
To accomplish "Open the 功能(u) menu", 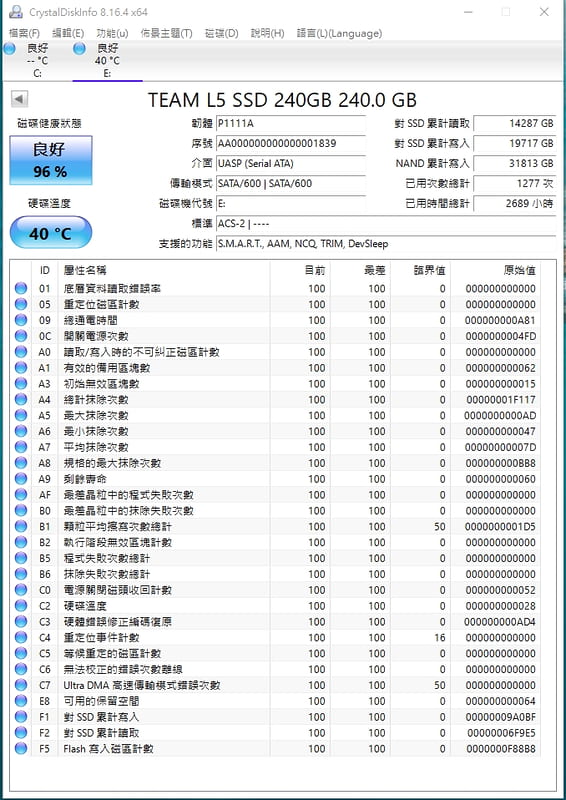I will (x=112, y=34).
